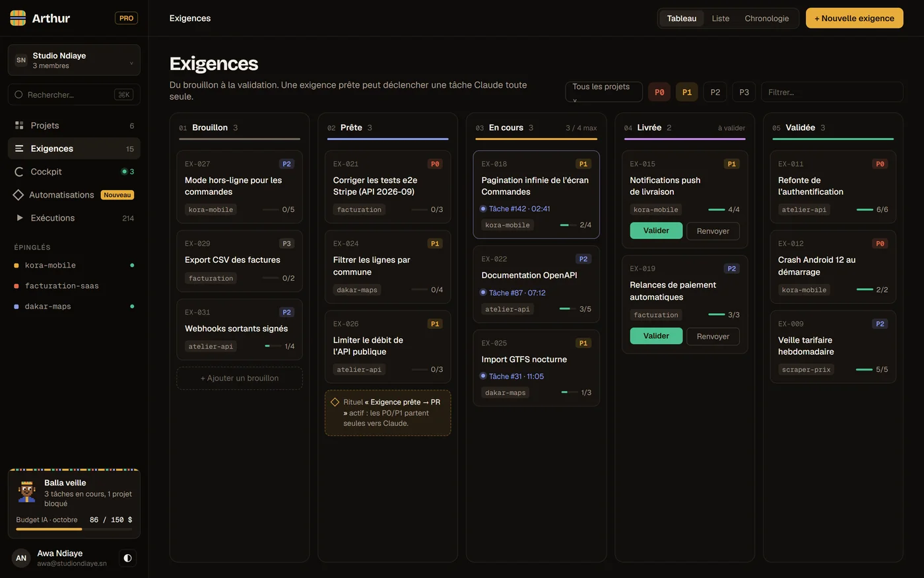The image size is (924, 578).
Task: Click Renvoyer on Relances de paiement automatiques
Action: click(713, 336)
